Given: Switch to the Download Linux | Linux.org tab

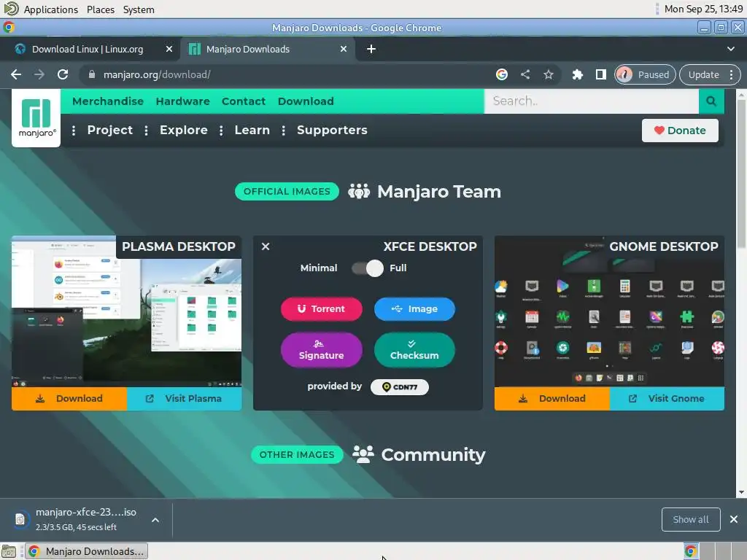Looking at the screenshot, I should click(90, 49).
